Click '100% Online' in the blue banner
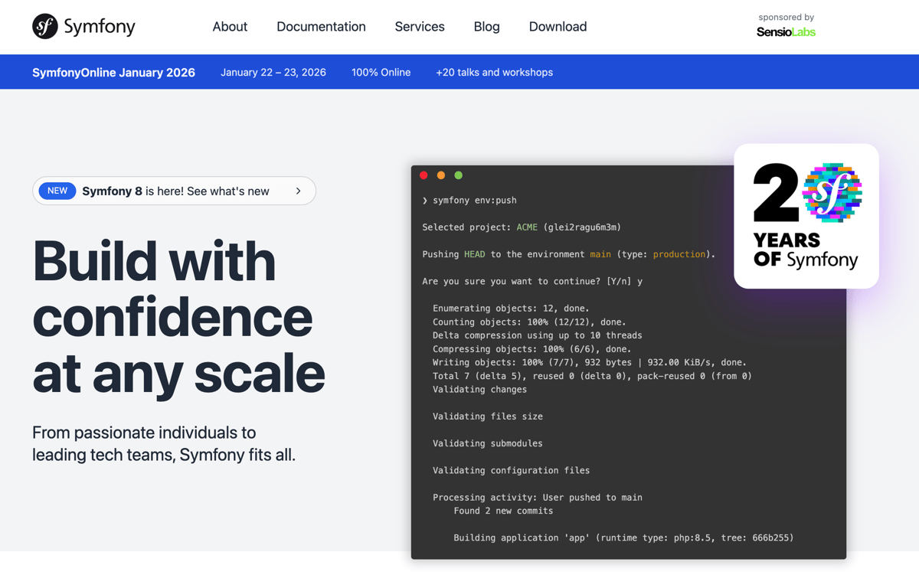The image size is (919, 588). [x=381, y=71]
